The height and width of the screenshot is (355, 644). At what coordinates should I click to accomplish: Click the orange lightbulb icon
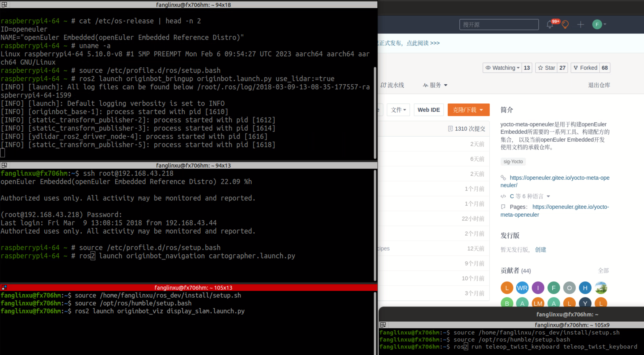coord(565,25)
